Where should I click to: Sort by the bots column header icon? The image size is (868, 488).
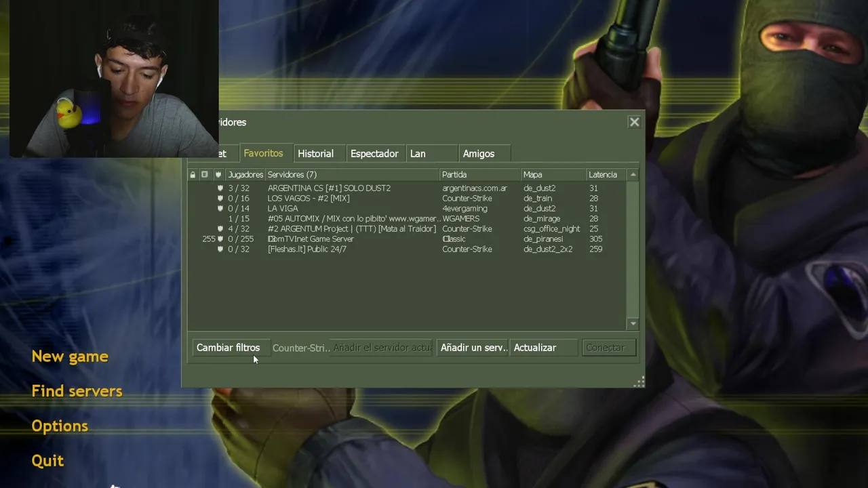[205, 175]
